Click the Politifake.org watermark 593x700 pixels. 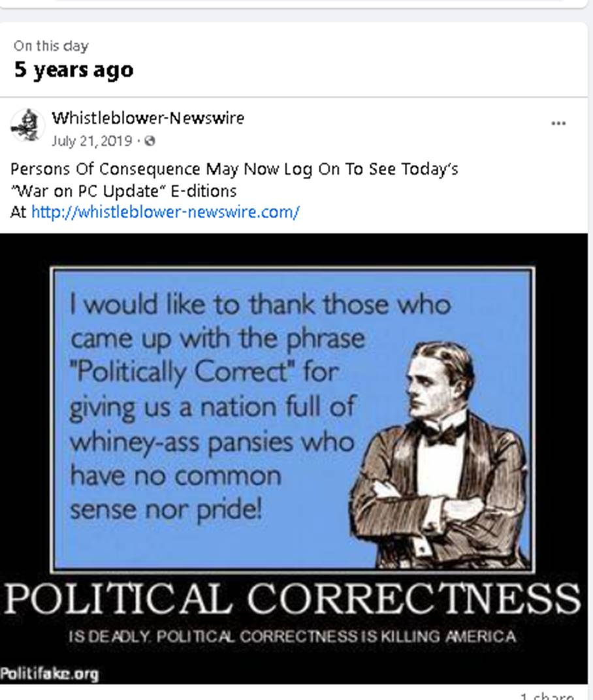[x=50, y=674]
